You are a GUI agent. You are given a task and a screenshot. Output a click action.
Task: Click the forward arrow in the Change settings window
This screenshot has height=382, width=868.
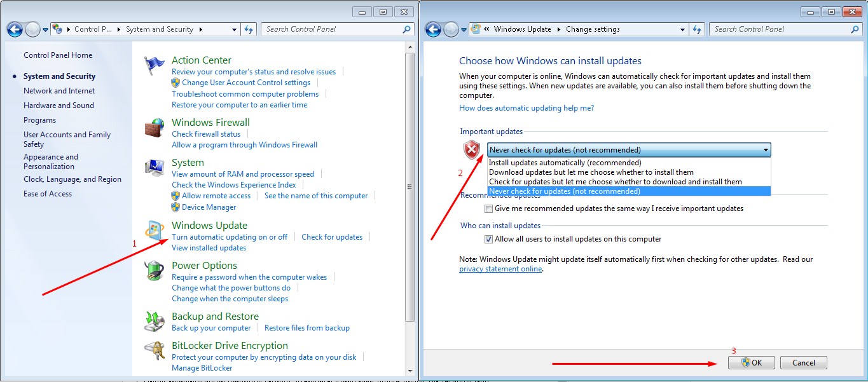tap(451, 29)
